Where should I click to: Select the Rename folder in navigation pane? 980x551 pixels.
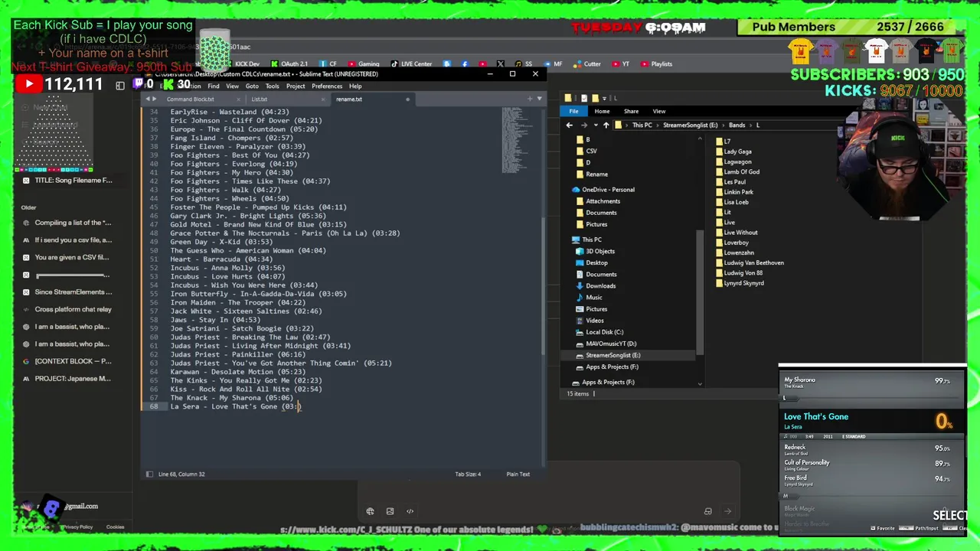[x=596, y=174]
